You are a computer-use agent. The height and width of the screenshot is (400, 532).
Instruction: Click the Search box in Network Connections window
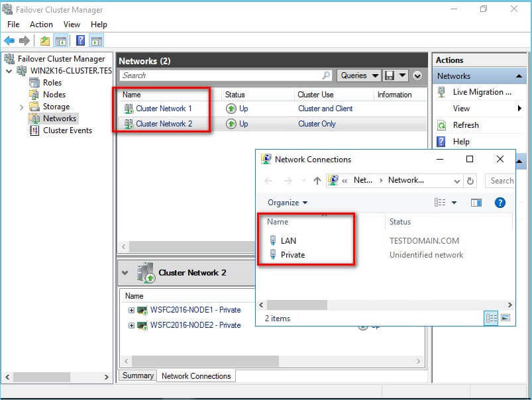pyautogui.click(x=501, y=181)
